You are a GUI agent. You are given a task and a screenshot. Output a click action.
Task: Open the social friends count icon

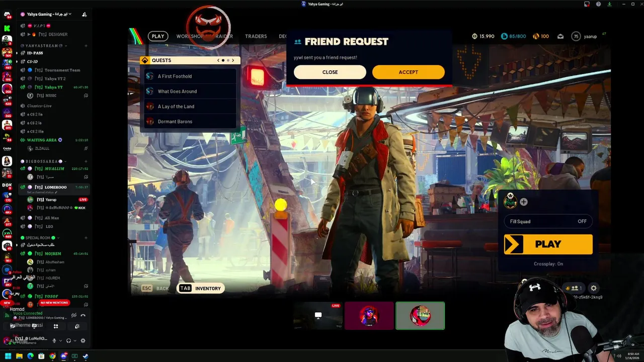pos(575,288)
